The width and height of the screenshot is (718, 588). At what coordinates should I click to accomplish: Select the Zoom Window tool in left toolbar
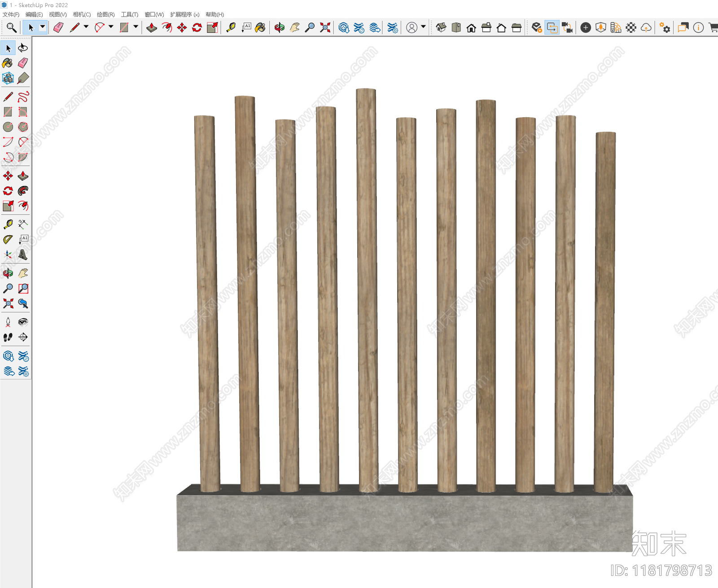click(23, 288)
